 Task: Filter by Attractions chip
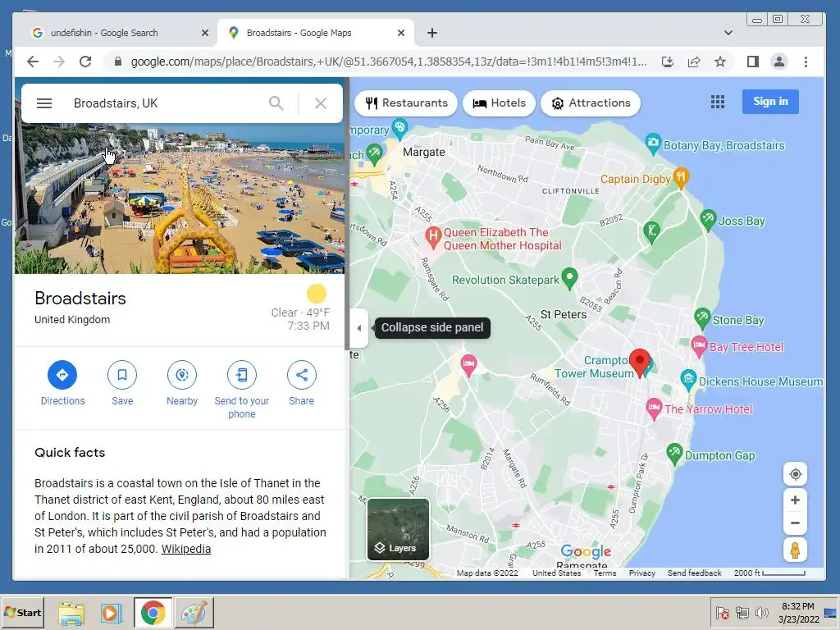591,103
